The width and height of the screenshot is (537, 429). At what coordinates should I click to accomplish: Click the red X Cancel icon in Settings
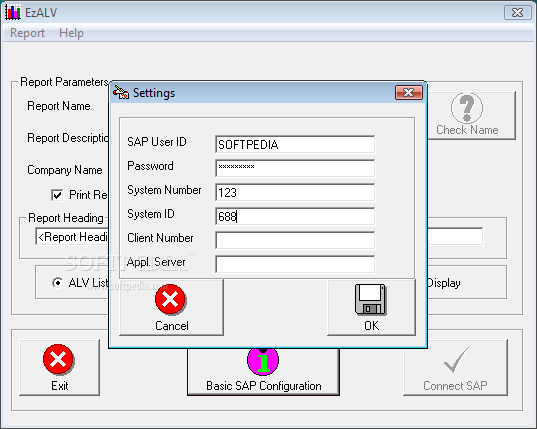[x=170, y=300]
